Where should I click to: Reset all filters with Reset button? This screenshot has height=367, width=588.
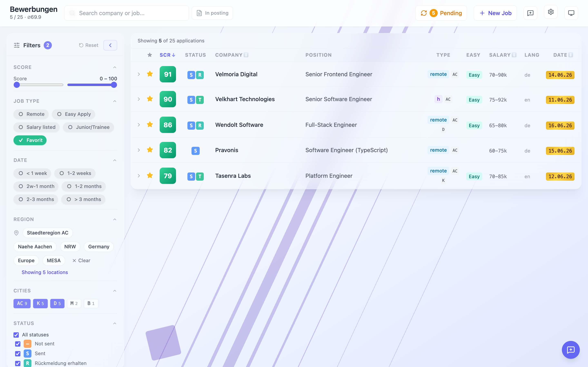click(x=89, y=45)
